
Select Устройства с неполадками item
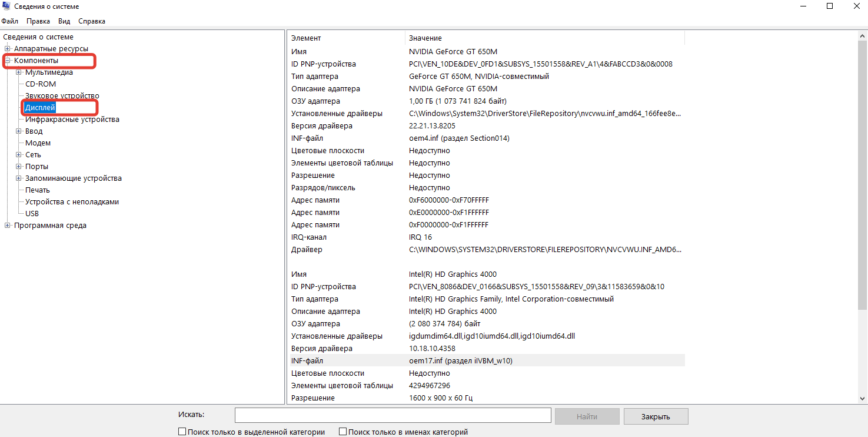pos(72,202)
